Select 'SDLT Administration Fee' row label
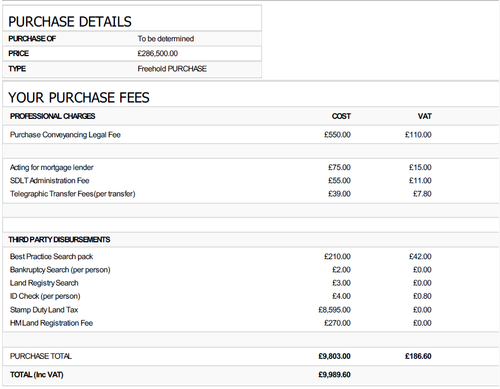 pos(50,181)
